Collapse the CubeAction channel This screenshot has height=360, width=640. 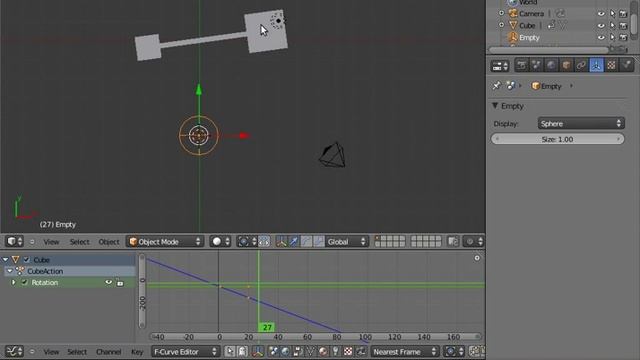pos(10,271)
